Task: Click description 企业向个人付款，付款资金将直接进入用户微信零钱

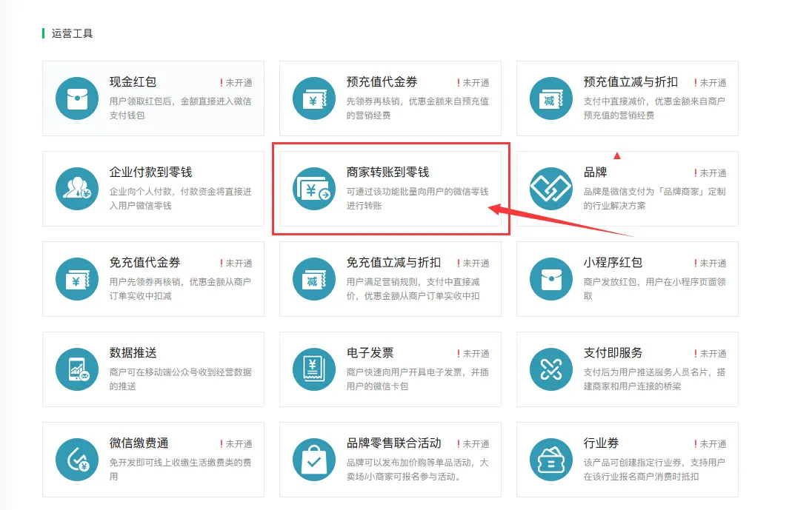Action: (x=180, y=198)
